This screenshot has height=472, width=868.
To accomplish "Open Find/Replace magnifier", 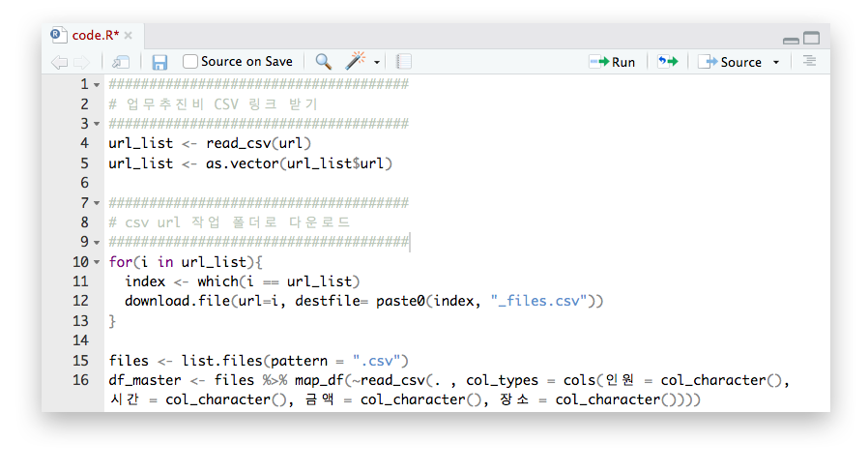I will coord(323,62).
